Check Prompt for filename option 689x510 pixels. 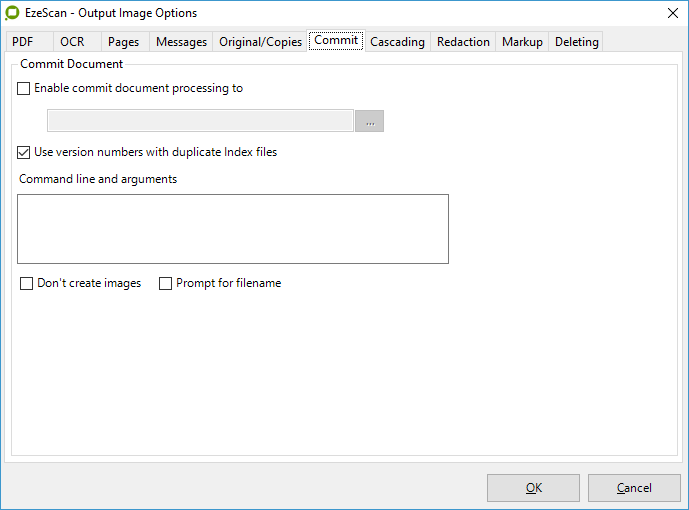[166, 284]
